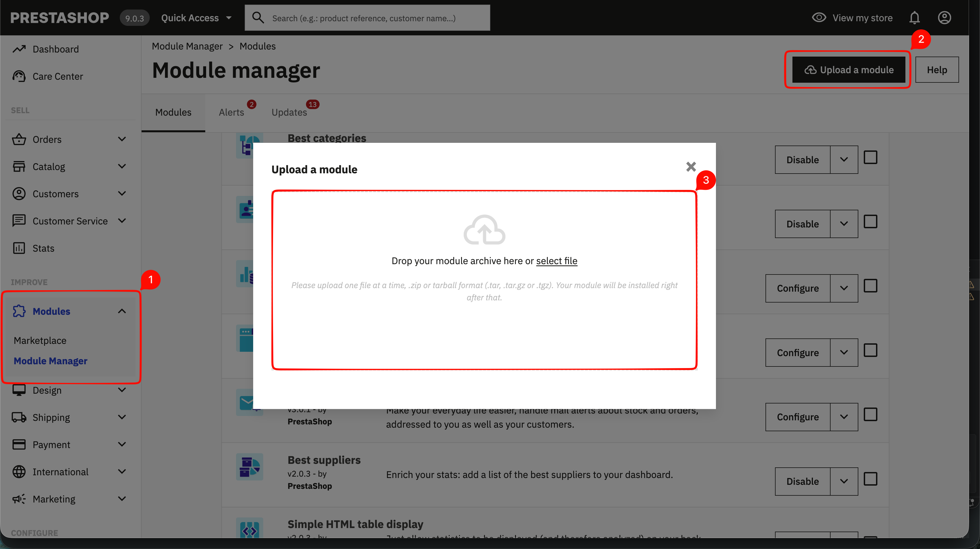
Task: Click the module archive drop zone
Action: (x=484, y=280)
